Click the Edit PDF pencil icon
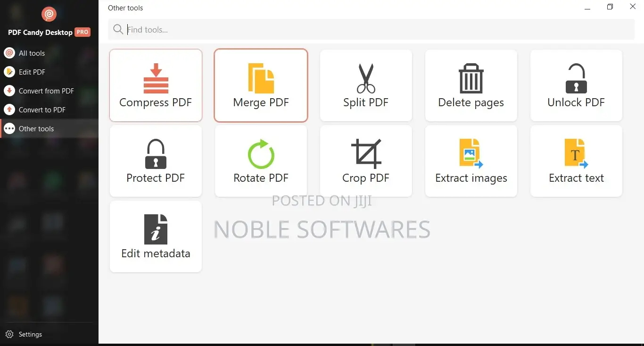Screen dimensions: 644x346 (9, 72)
